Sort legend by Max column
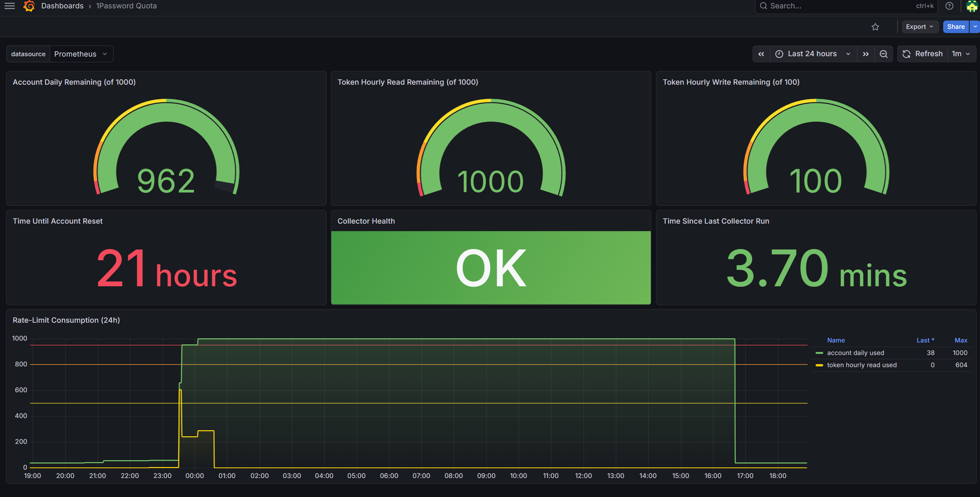Viewport: 980px width, 497px height. (961, 340)
